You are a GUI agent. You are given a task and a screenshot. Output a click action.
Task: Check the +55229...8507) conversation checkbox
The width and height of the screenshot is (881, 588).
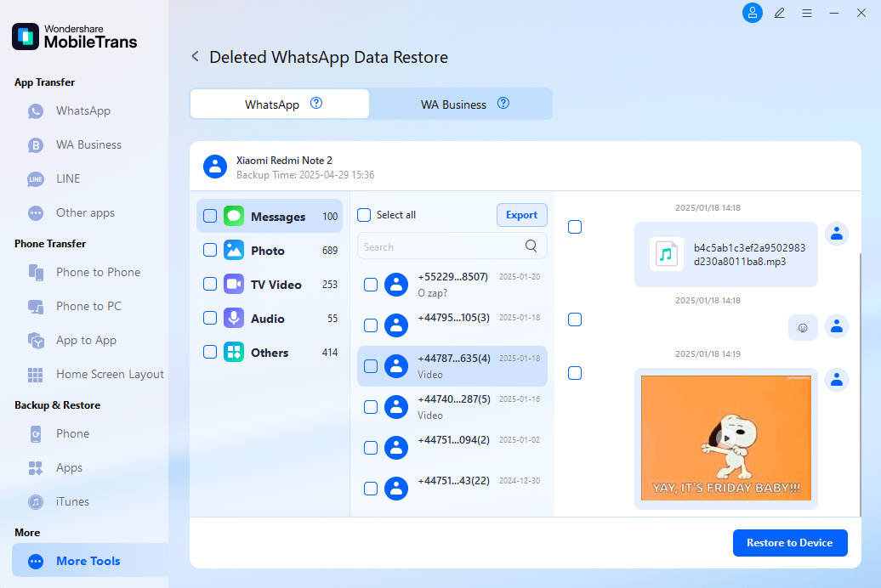(371, 285)
